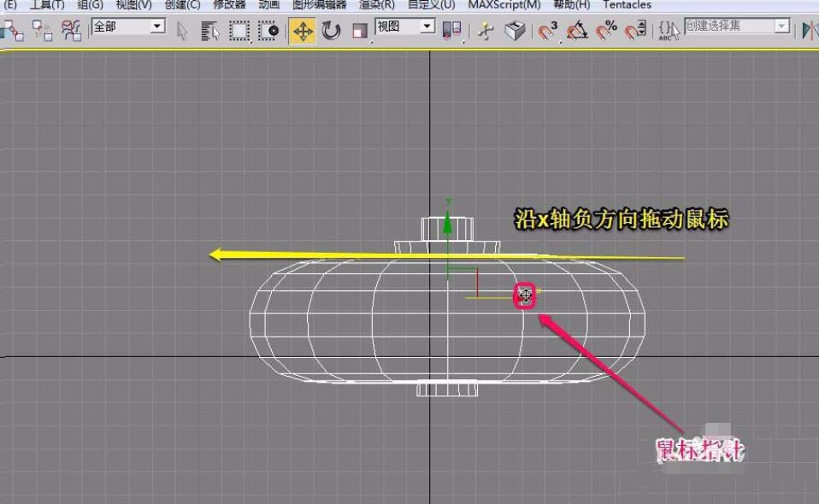Viewport: 819px width, 504px height.
Task: Open the Select by Name dialog
Action: (x=209, y=30)
